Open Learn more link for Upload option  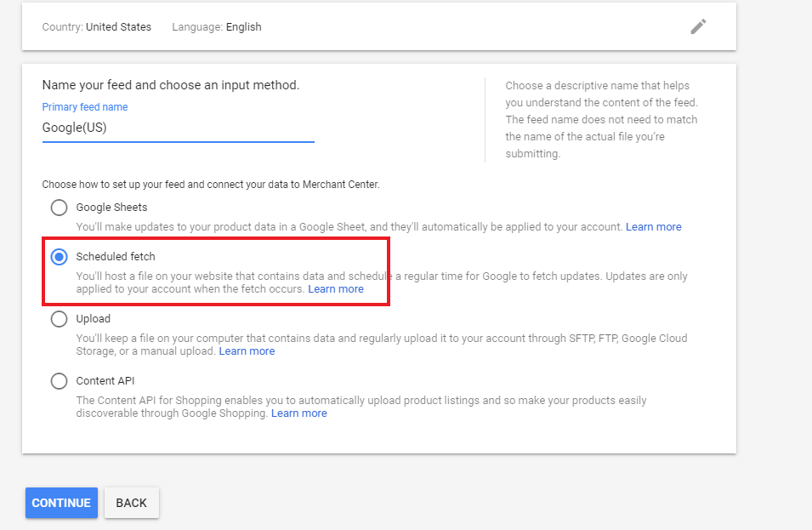(247, 351)
